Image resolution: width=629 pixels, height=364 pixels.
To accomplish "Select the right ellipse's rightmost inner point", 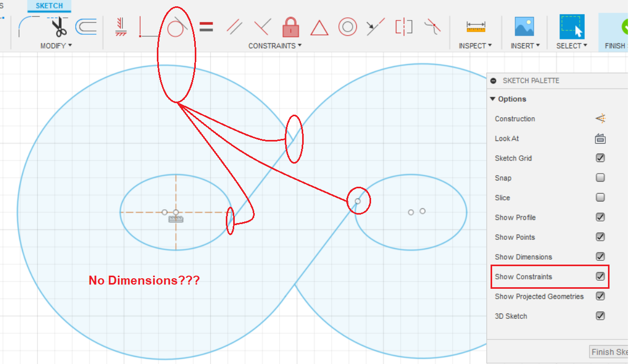I will (423, 211).
